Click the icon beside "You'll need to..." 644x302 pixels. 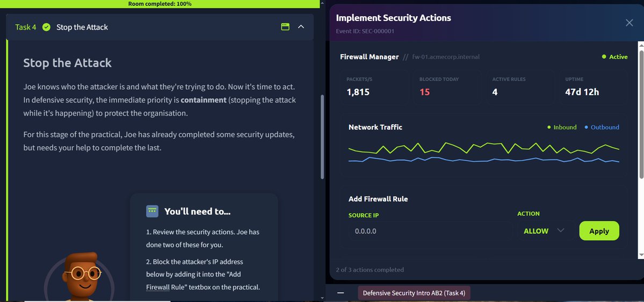[x=152, y=211]
